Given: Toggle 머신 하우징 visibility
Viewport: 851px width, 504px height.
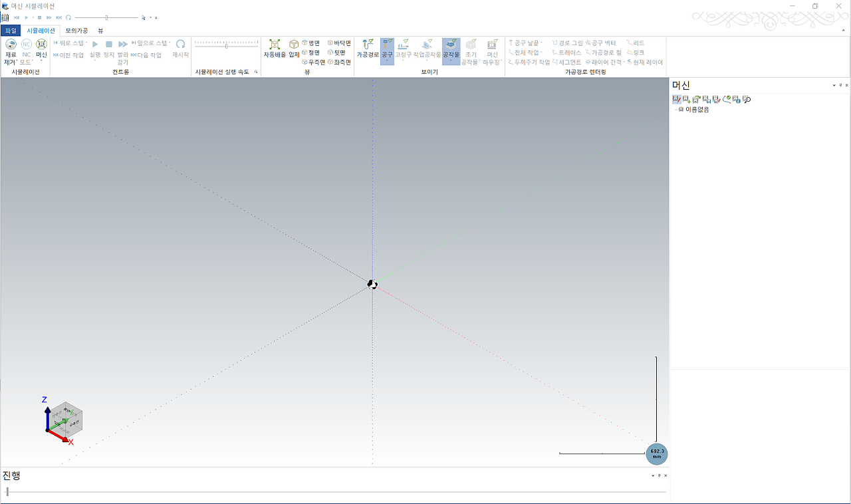Looking at the screenshot, I should tap(492, 52).
